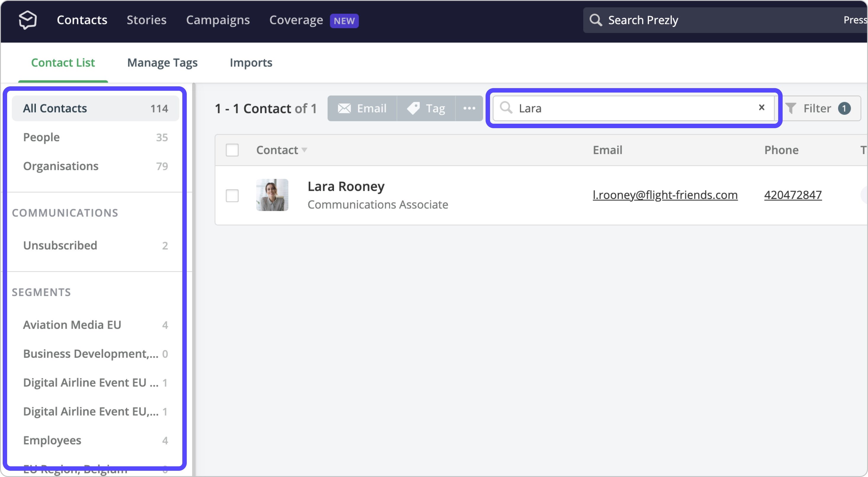
Task: Select the Unsubscribed list
Action: pyautogui.click(x=95, y=245)
